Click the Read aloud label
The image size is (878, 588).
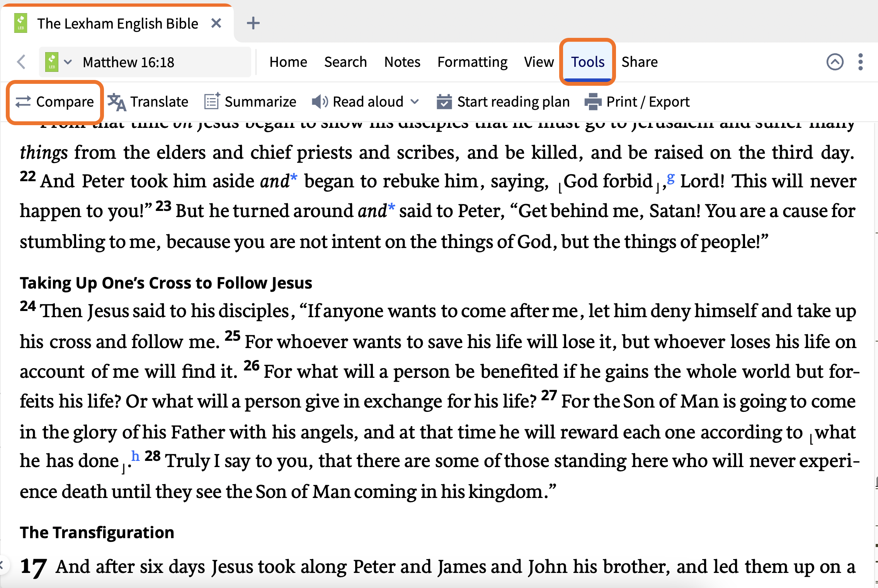[x=368, y=102]
